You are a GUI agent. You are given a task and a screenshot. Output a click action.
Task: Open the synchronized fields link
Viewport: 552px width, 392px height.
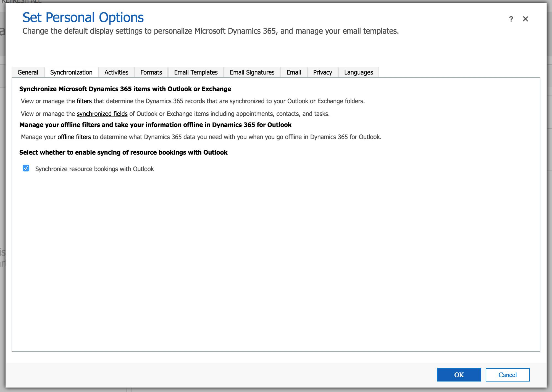[102, 113]
